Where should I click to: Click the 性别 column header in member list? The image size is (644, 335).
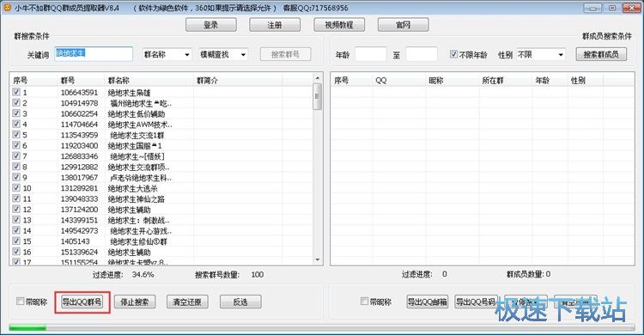586,80
